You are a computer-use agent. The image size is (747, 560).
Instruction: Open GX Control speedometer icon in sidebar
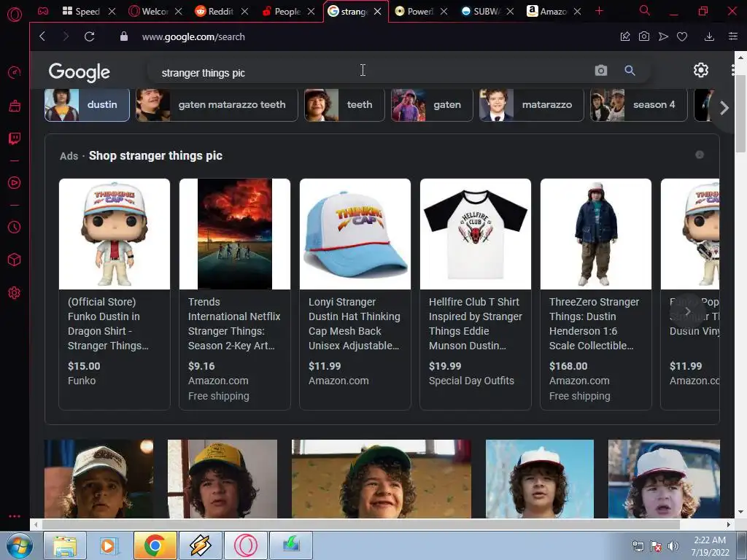point(15,72)
